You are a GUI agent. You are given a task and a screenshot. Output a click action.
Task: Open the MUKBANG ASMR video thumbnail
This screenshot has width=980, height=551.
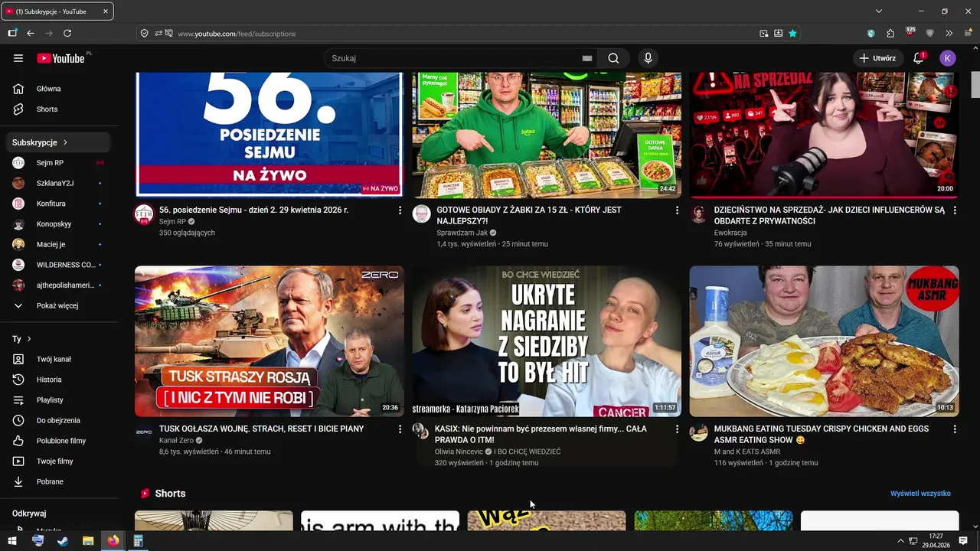[824, 341]
